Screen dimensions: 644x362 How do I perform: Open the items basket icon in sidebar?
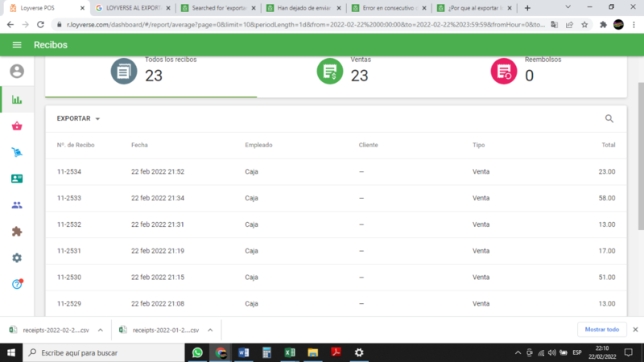pyautogui.click(x=17, y=126)
